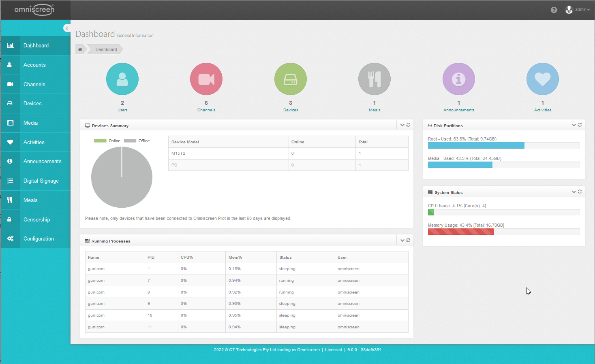
Task: Collapse the System Status panel chevron
Action: pyautogui.click(x=574, y=192)
